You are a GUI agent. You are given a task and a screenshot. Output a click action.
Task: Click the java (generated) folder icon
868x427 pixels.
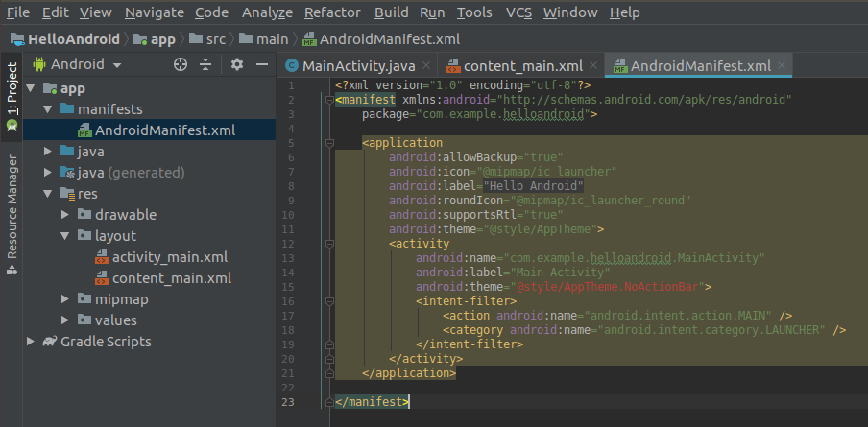(x=67, y=173)
